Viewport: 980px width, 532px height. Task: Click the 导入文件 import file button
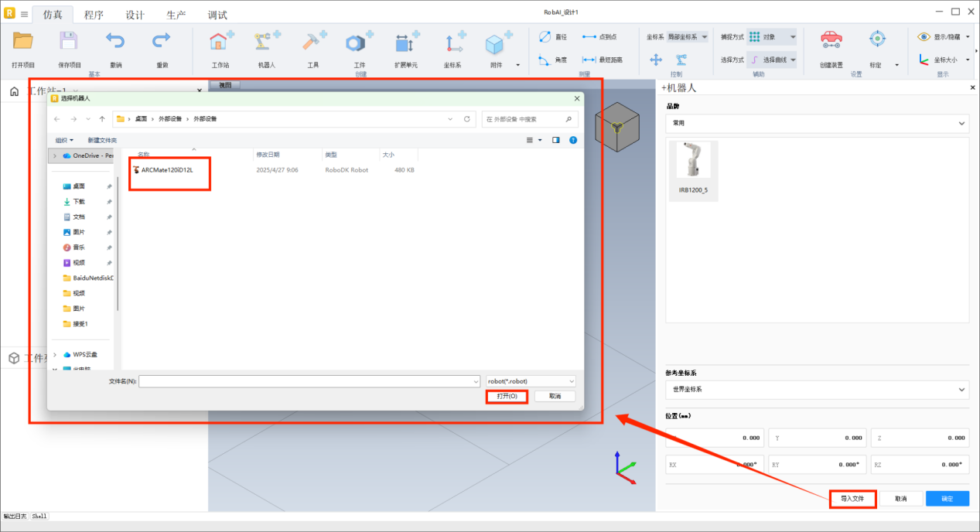(x=852, y=499)
